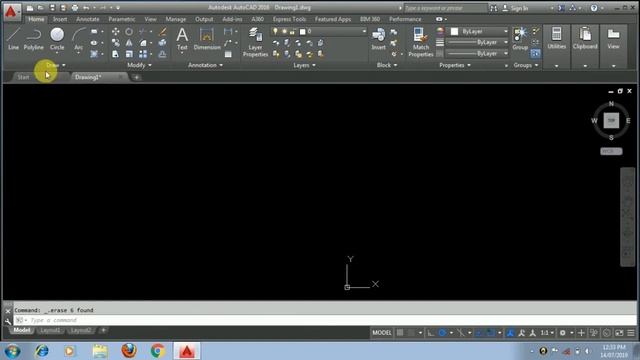
Task: Open the Insert ribbon tab
Action: pyautogui.click(x=60, y=19)
